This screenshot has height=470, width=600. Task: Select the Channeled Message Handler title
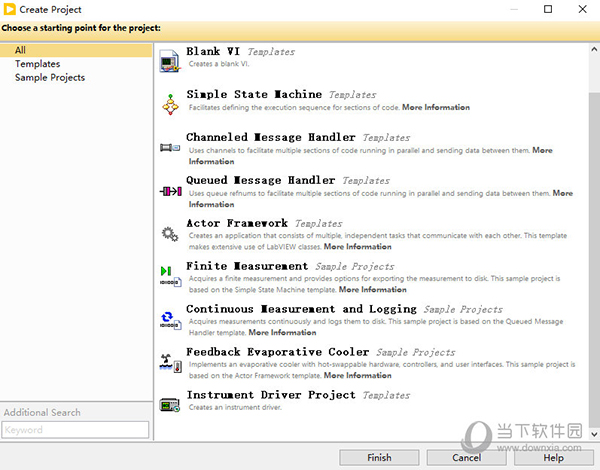coord(271,137)
